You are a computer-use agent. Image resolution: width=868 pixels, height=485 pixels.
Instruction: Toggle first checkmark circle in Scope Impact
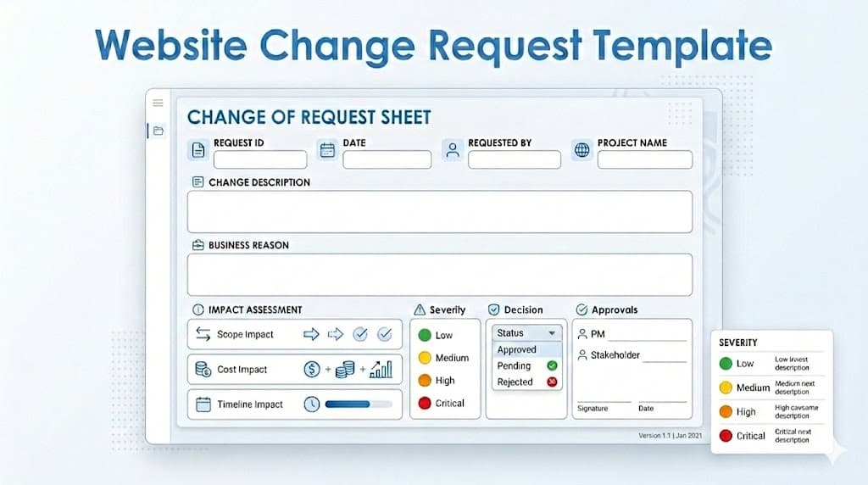point(360,334)
